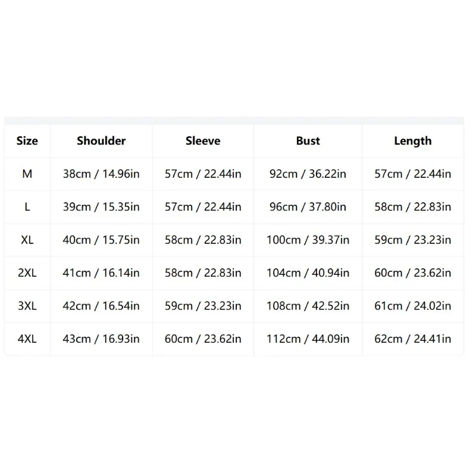This screenshot has height=476, width=476.
Task: Select the L size row label
Action: point(27,207)
